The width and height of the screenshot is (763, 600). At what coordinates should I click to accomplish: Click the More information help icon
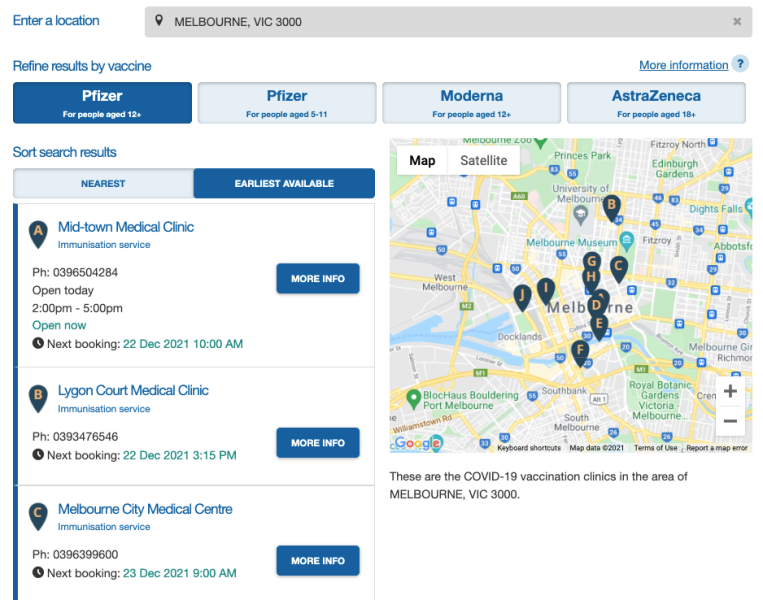pyautogui.click(x=740, y=65)
